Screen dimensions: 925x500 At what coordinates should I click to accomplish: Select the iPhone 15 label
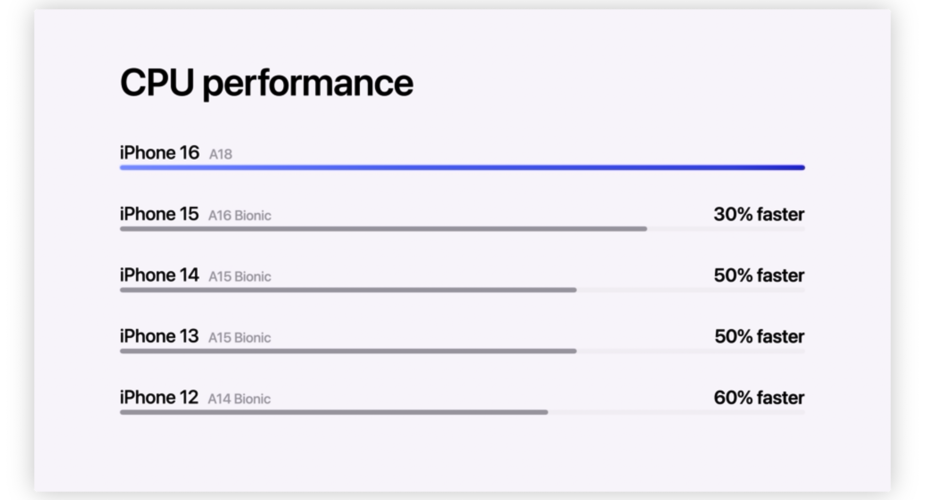click(x=159, y=214)
